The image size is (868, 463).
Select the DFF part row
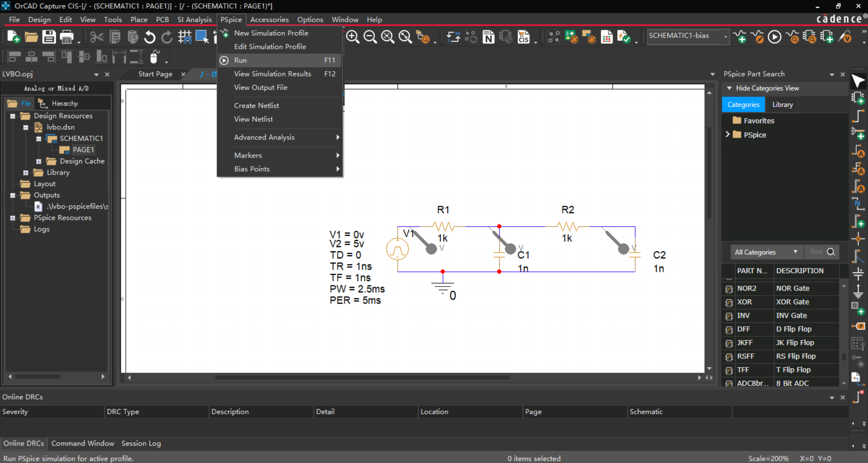coord(782,329)
